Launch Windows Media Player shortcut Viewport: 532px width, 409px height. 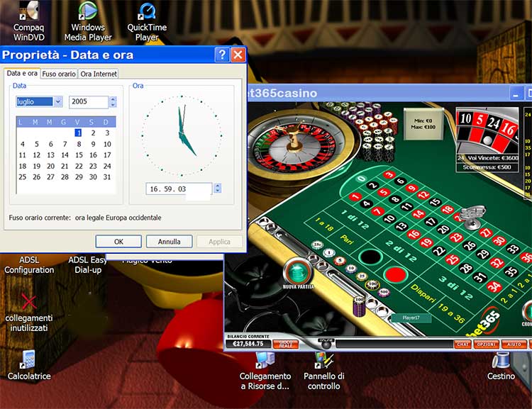coord(88,21)
